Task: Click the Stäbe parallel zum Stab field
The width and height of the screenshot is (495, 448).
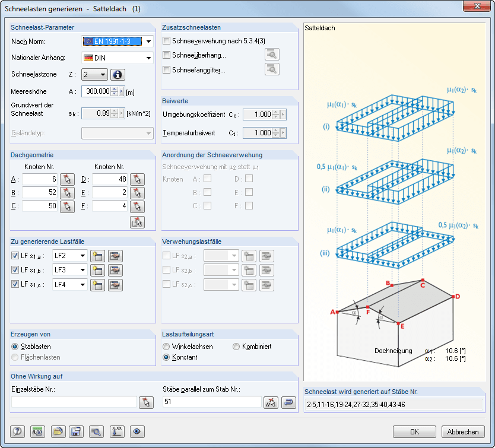Action: point(212,402)
